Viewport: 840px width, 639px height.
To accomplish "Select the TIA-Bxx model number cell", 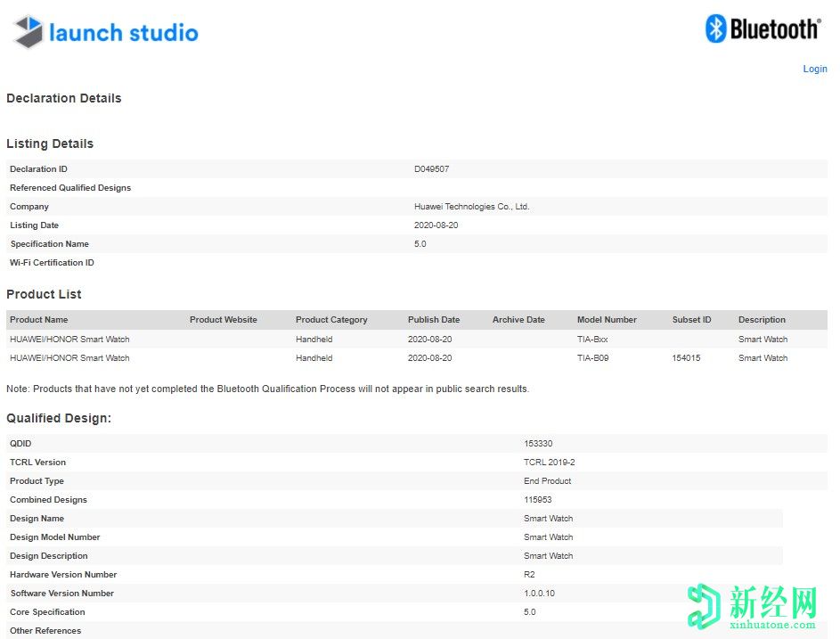I will click(592, 340).
